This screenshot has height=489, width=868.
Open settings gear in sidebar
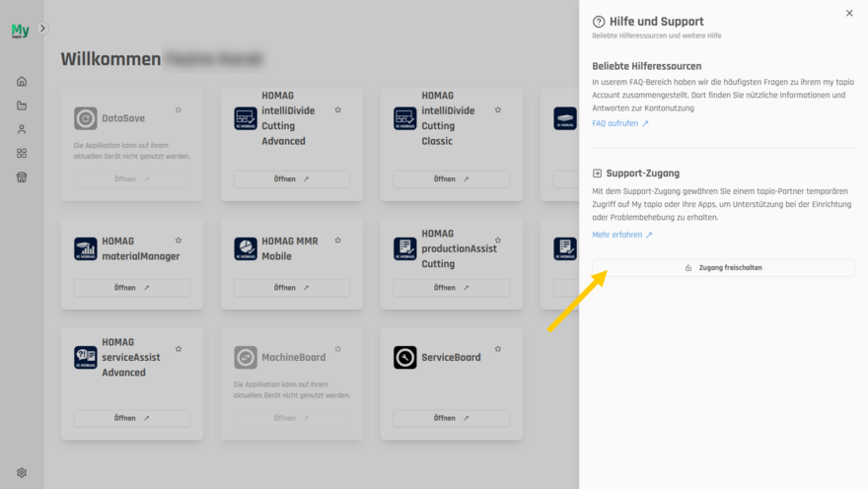22,472
